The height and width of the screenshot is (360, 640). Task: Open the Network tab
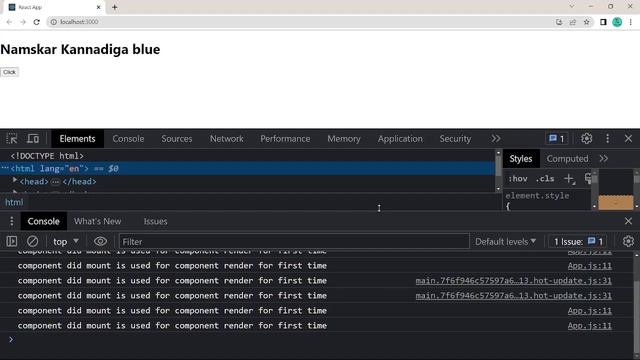pyautogui.click(x=227, y=139)
